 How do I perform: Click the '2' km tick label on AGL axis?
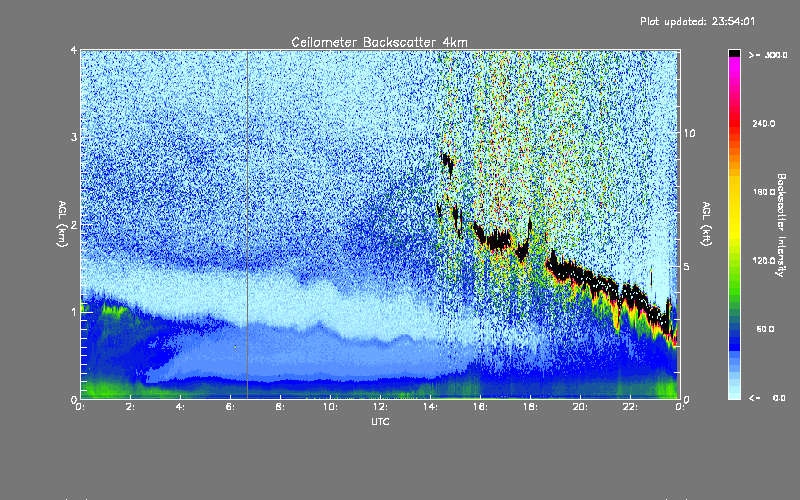pyautogui.click(x=74, y=224)
